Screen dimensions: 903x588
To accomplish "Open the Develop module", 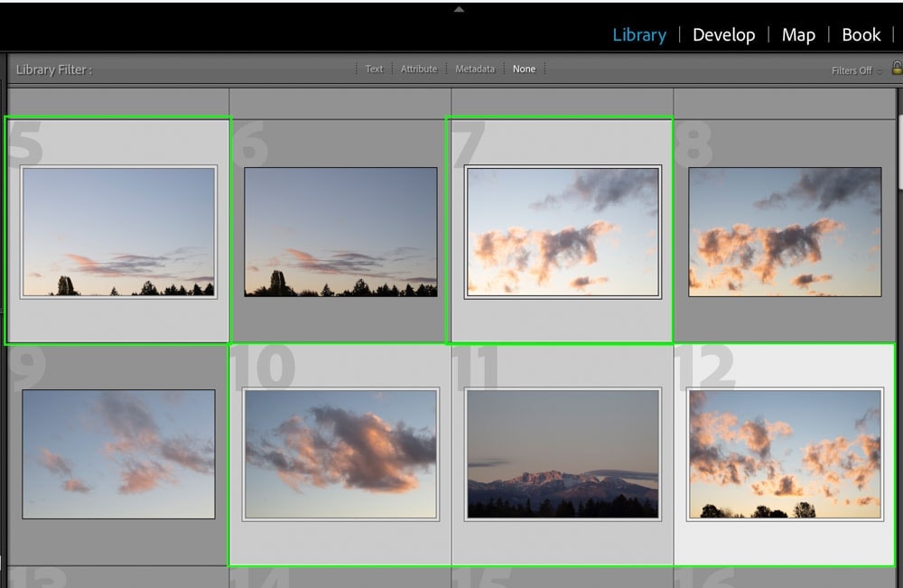I will coord(724,34).
